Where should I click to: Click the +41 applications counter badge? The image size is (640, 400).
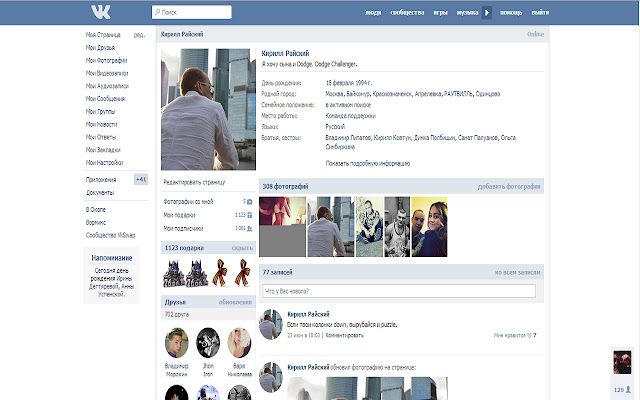pos(141,179)
